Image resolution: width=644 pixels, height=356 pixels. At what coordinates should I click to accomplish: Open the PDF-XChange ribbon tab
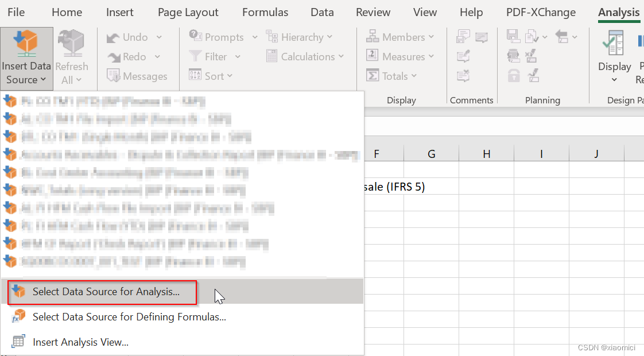coord(540,12)
